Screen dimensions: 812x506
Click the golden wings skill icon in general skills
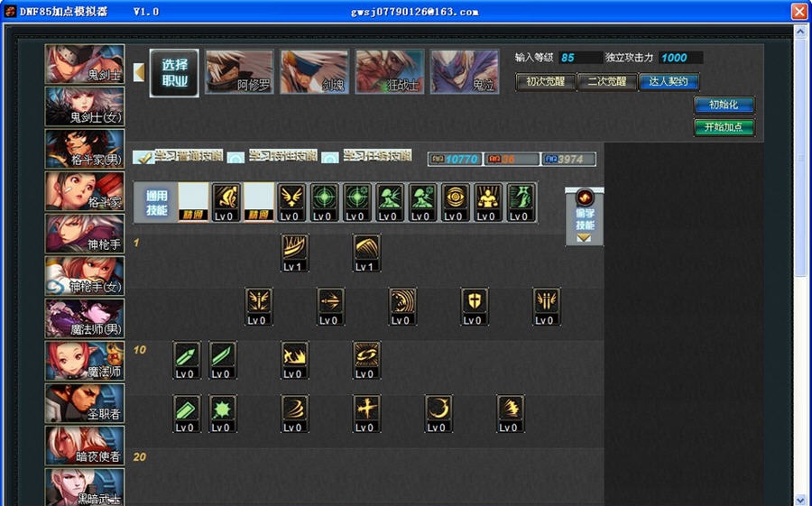coord(291,202)
